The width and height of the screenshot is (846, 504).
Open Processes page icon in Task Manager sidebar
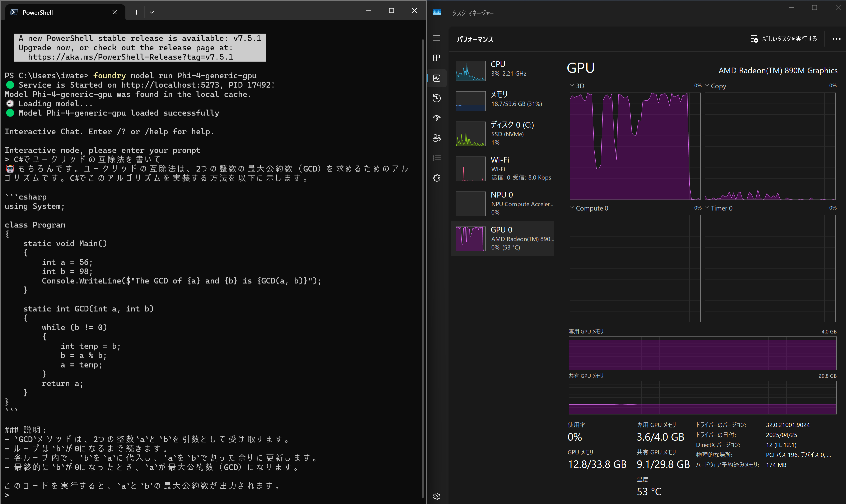tap(437, 58)
